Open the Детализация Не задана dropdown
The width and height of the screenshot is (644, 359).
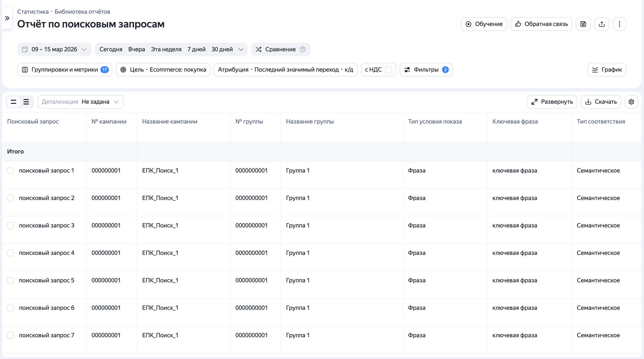click(80, 102)
